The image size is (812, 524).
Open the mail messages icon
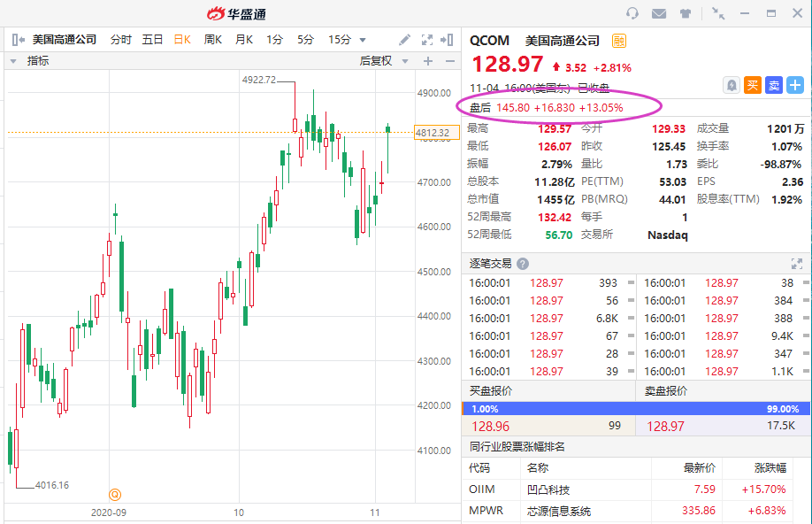tap(659, 13)
